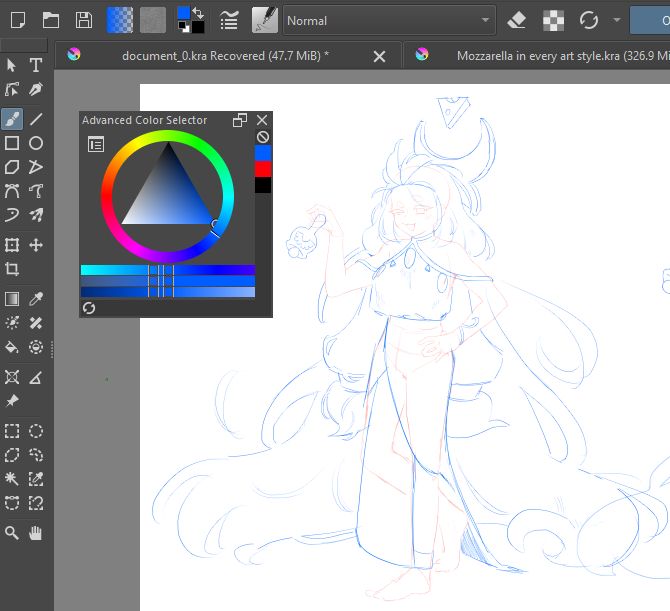The width and height of the screenshot is (670, 611).
Task: Select the Contiguous Selection magic wand
Action: 12,479
